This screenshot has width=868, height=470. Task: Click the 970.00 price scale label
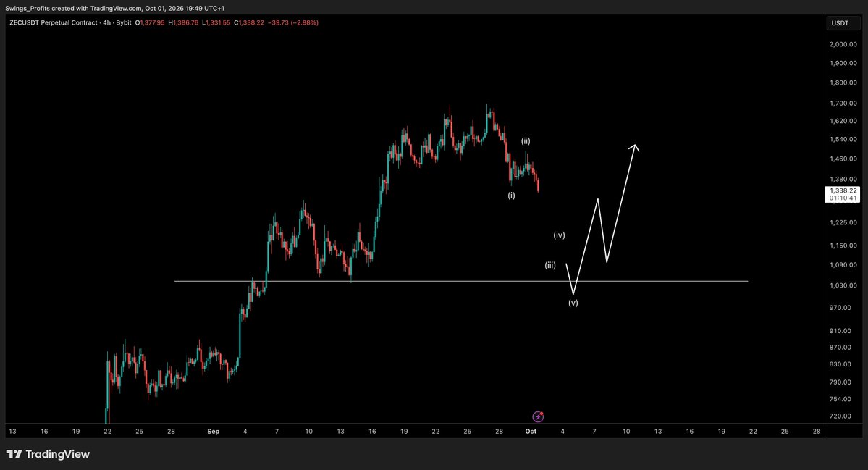click(x=840, y=308)
